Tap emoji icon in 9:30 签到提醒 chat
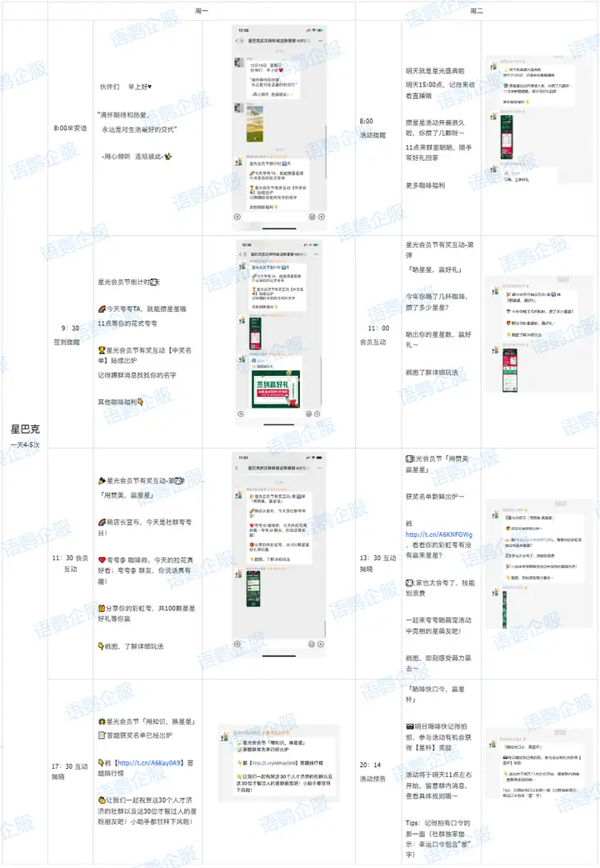This screenshot has height=868, width=600. [x=309, y=414]
